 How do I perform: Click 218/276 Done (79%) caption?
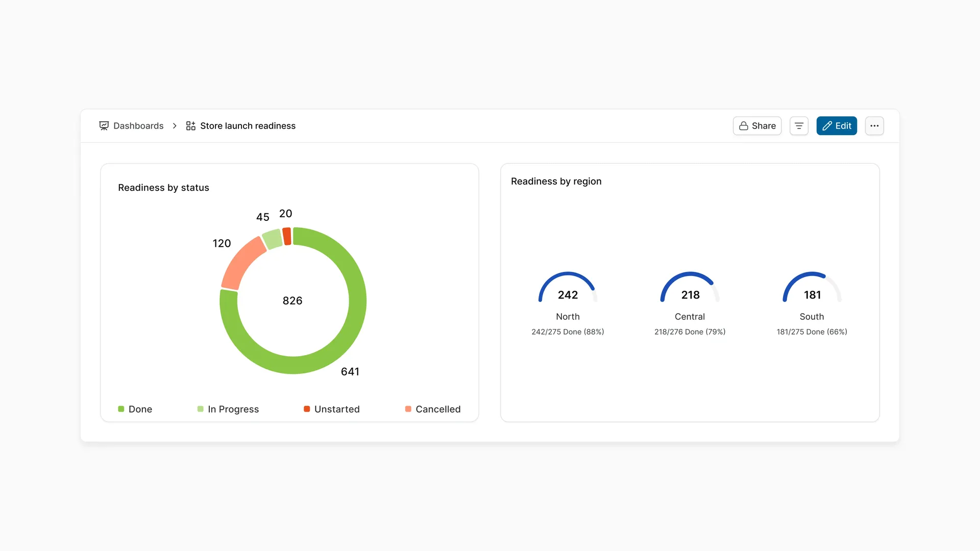(690, 332)
